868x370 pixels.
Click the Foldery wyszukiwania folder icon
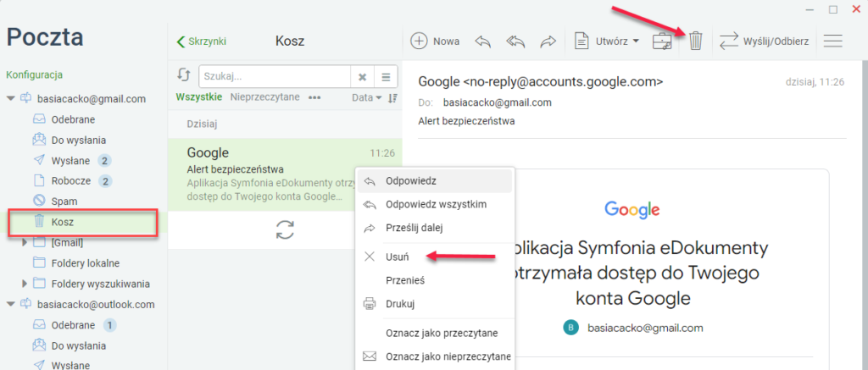pos(39,284)
